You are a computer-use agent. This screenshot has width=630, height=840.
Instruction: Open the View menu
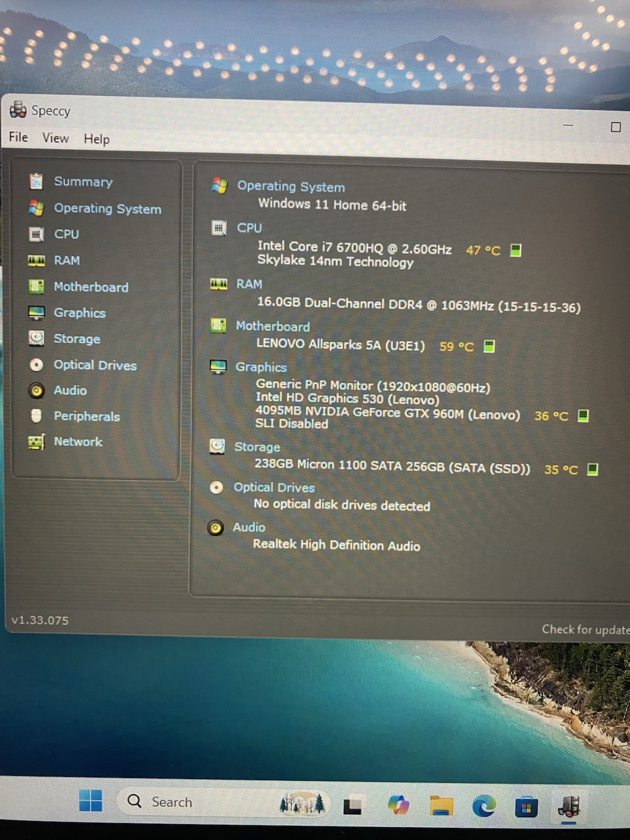(x=56, y=138)
